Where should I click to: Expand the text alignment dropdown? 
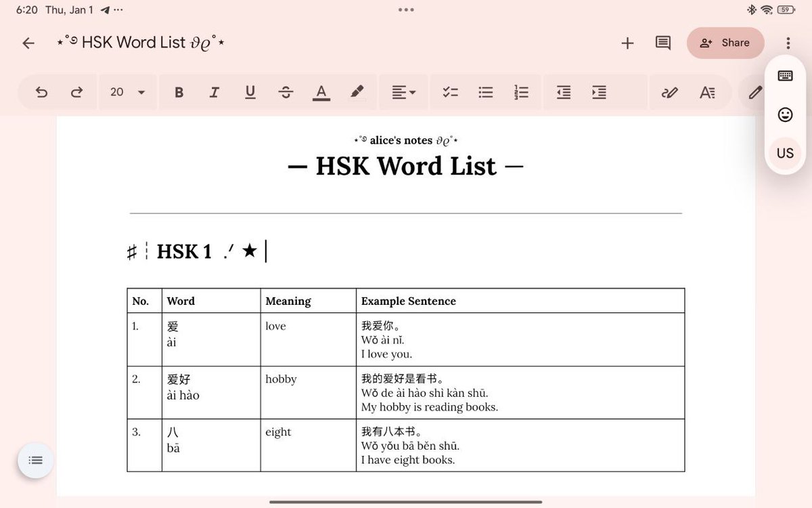coord(403,92)
